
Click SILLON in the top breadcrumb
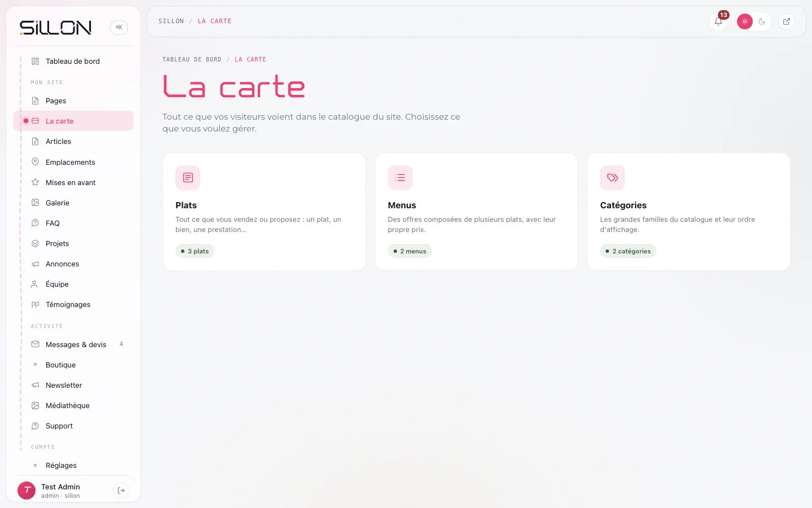[x=171, y=21]
